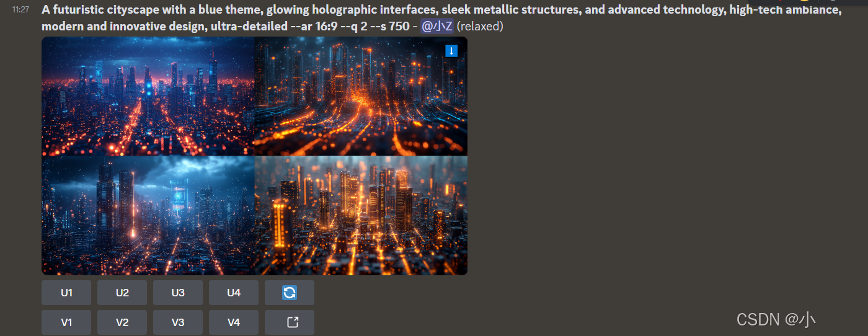
Task: Click the 11:27 message timestamp
Action: [x=20, y=10]
